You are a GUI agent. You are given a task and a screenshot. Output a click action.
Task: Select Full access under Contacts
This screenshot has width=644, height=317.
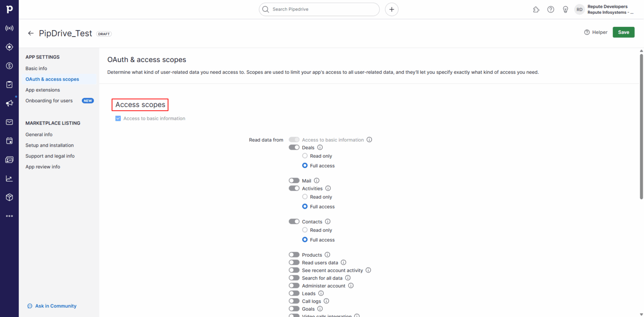305,240
